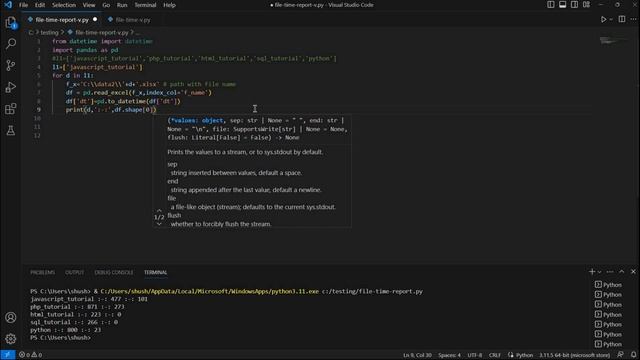Place cursor on line 9 print statement

click(111, 109)
